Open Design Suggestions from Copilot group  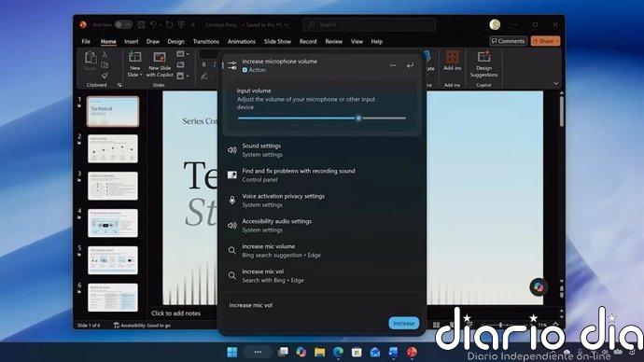[483, 64]
